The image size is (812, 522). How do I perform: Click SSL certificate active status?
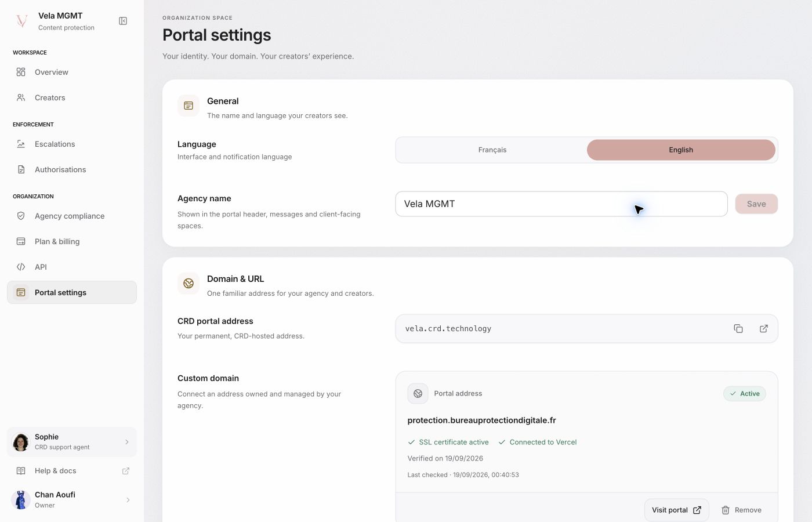tap(448, 442)
